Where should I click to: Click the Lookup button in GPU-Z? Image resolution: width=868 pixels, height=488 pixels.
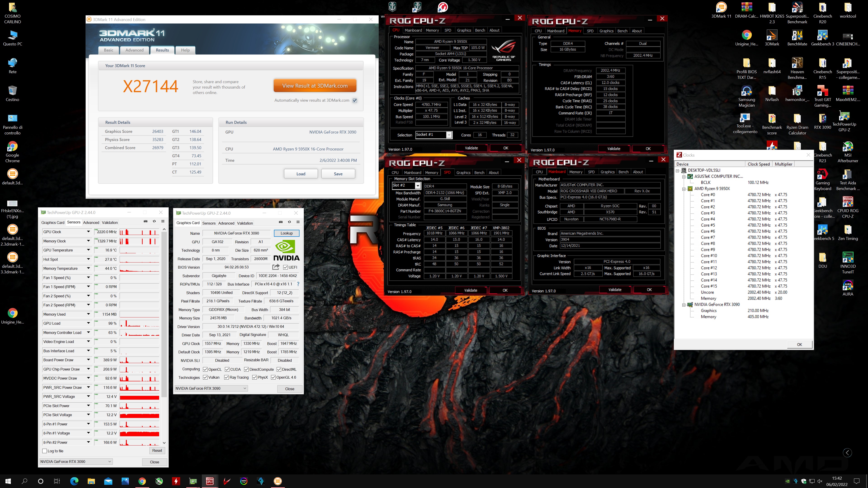click(x=286, y=233)
